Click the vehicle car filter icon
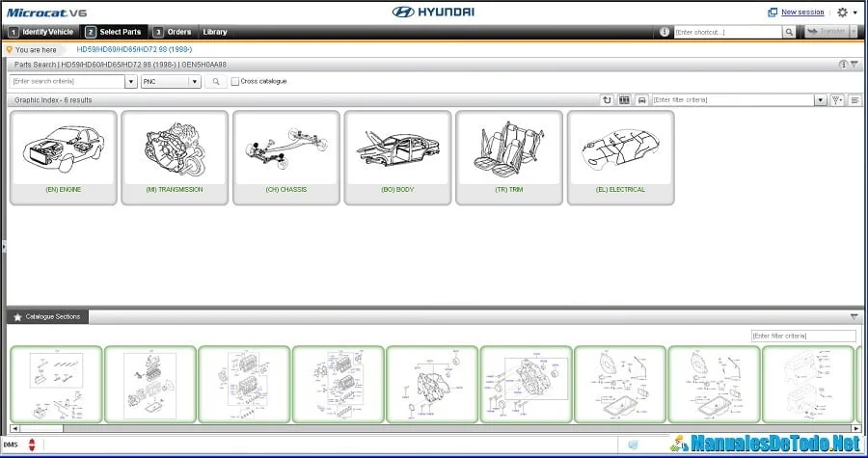This screenshot has height=458, width=868. tap(641, 100)
